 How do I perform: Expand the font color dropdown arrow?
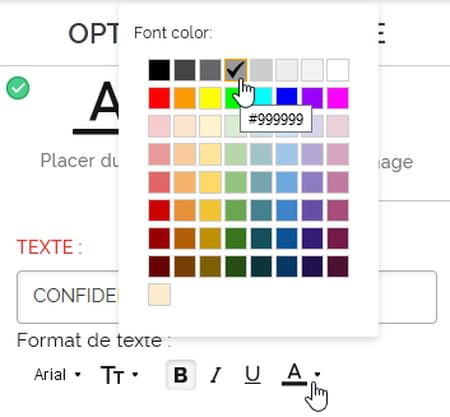point(317,374)
